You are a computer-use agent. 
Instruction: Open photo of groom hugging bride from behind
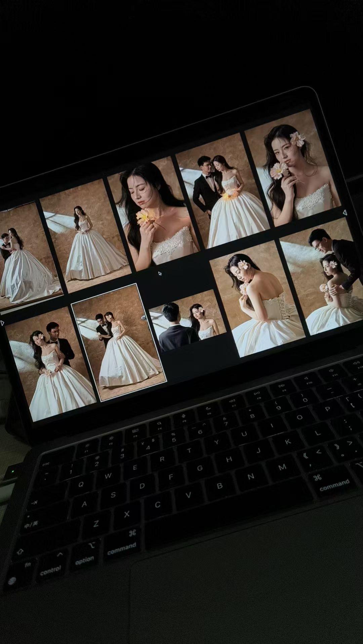(51, 363)
